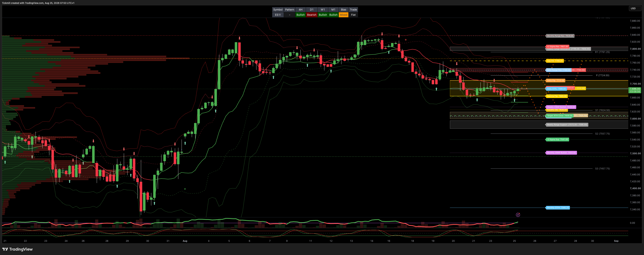644x255 pixels.
Task: Click the Daily OTFL label
Action: click(x=556, y=89)
